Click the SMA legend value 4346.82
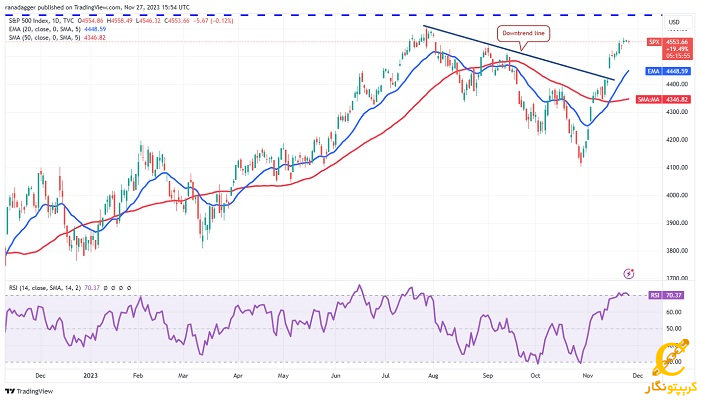This screenshot has width=701, height=400. 94,38
